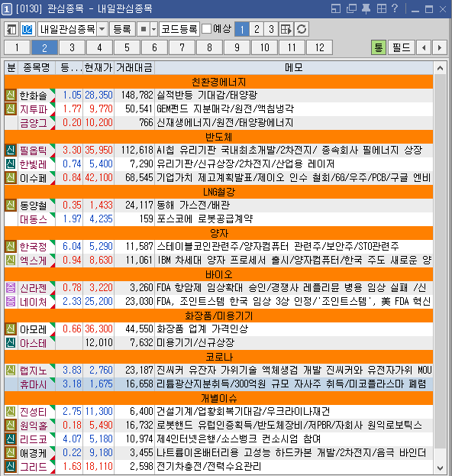This screenshot has height=476, width=452.
Task: Toggle the 예상 checkbox
Action: pyautogui.click(x=206, y=29)
